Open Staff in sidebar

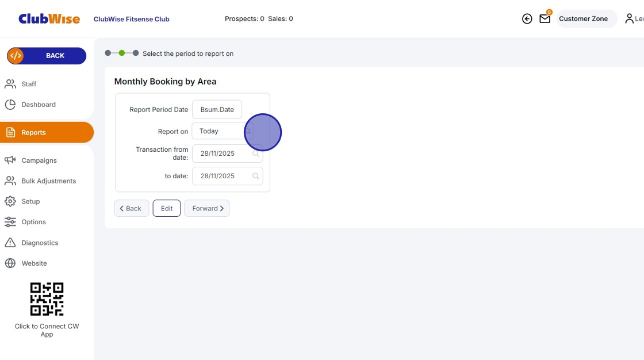click(29, 84)
